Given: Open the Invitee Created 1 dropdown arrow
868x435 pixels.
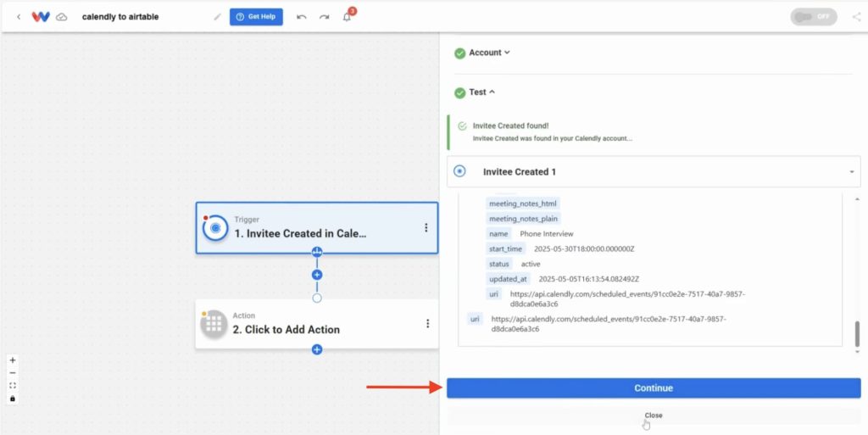Looking at the screenshot, I should [x=852, y=172].
